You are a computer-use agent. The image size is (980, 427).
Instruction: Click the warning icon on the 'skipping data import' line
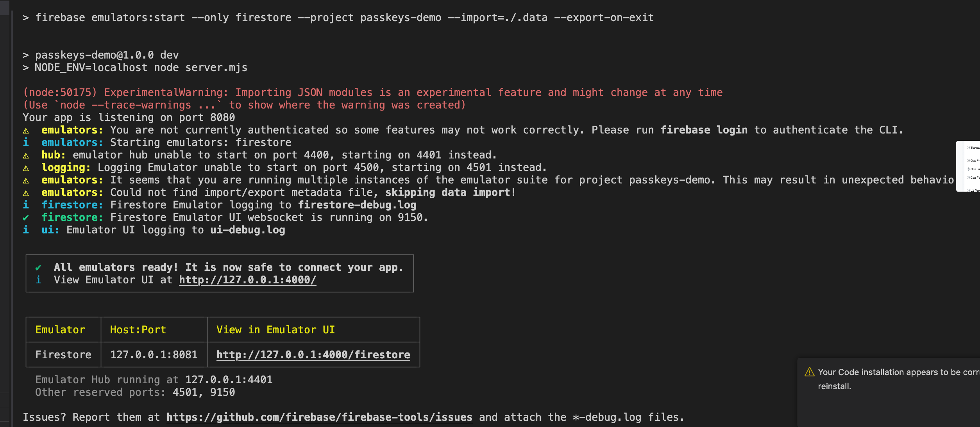click(x=26, y=193)
